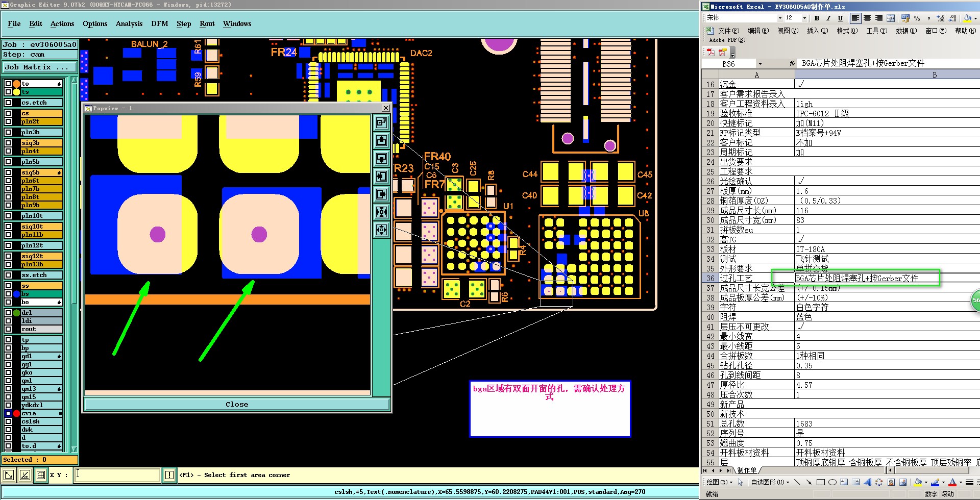Toggle the sig5b layer checkbox
This screenshot has width=980, height=500.
pos(8,172)
